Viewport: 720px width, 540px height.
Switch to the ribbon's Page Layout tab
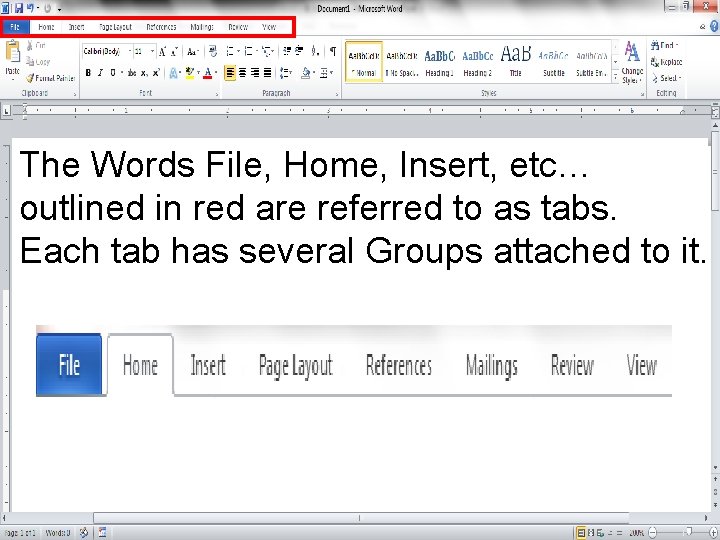pos(115,27)
